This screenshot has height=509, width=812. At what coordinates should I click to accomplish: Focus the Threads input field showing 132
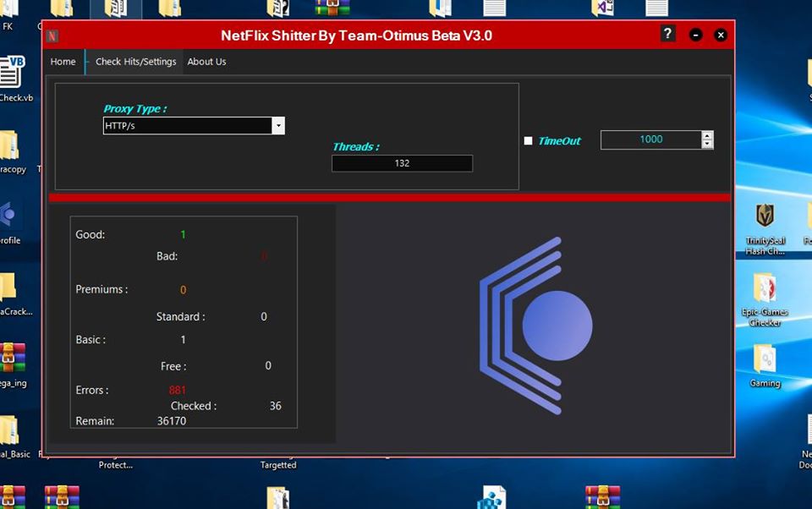(402, 163)
